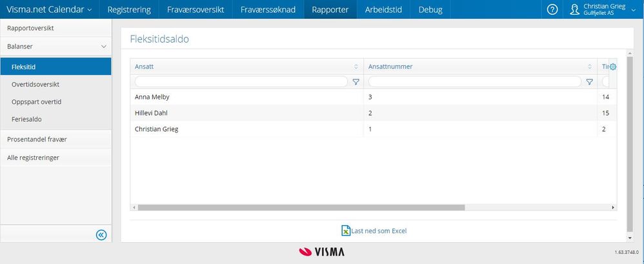This screenshot has height=264, width=644.
Task: Click filter icon for Ansatt column
Action: pos(356,82)
